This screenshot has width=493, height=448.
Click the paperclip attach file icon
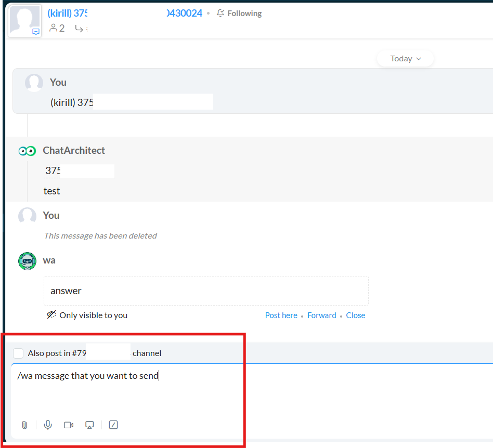click(24, 425)
